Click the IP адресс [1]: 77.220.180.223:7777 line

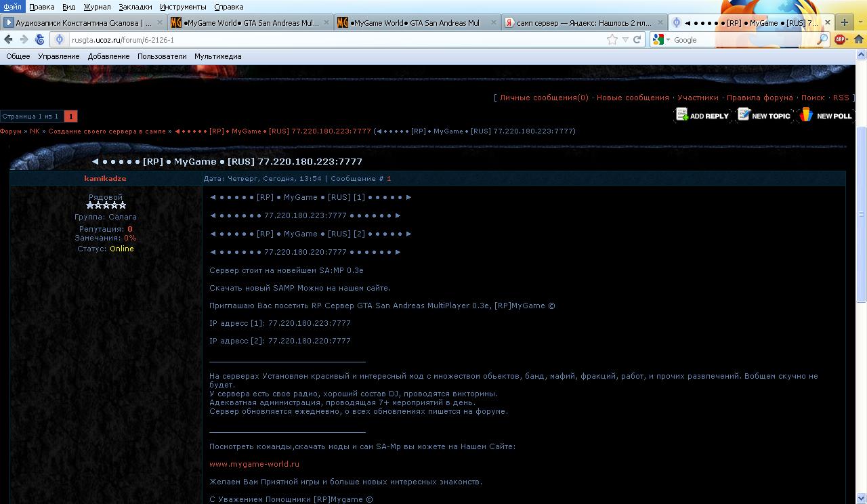coord(280,323)
